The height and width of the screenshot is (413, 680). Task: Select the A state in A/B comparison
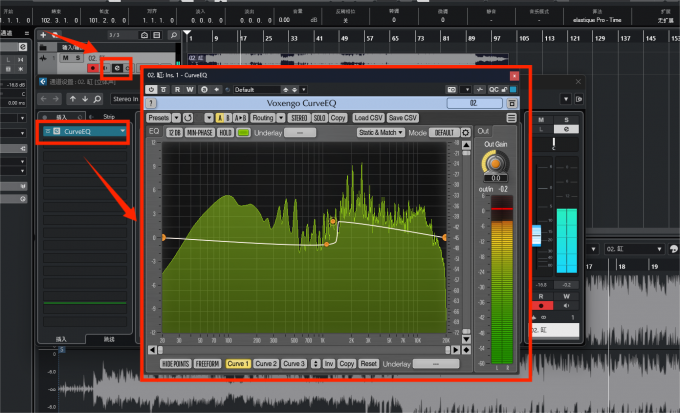(x=220, y=118)
